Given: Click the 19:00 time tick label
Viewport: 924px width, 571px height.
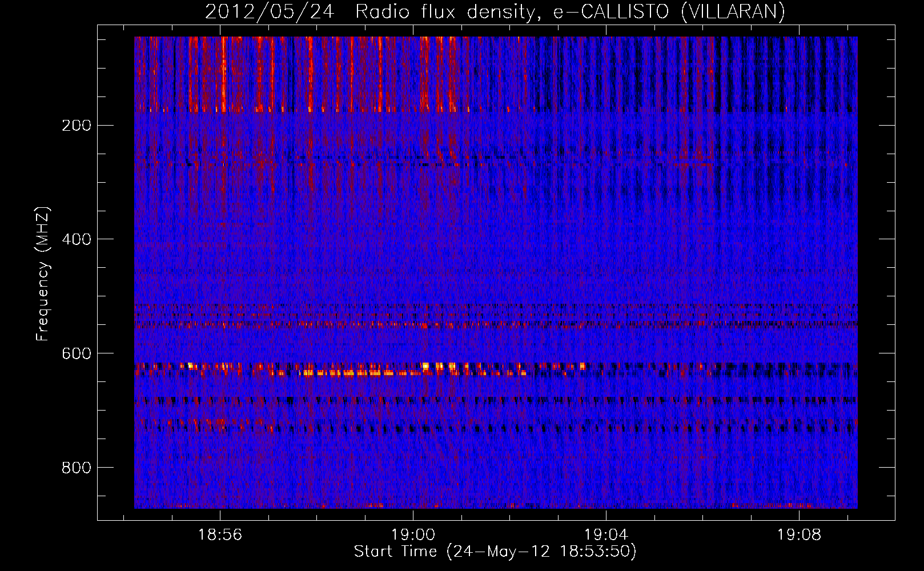Looking at the screenshot, I should [413, 535].
